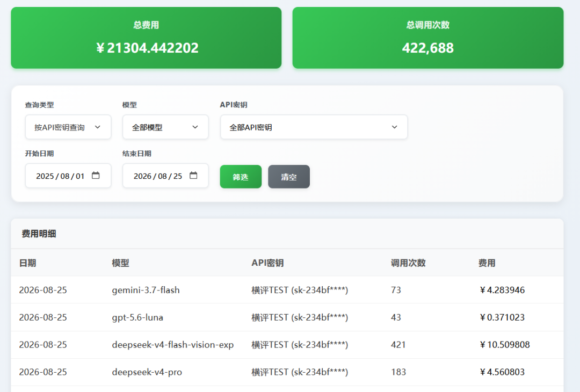The image size is (580, 392).
Task: Select the gemini-3.7-flash model cell
Action: point(146,291)
